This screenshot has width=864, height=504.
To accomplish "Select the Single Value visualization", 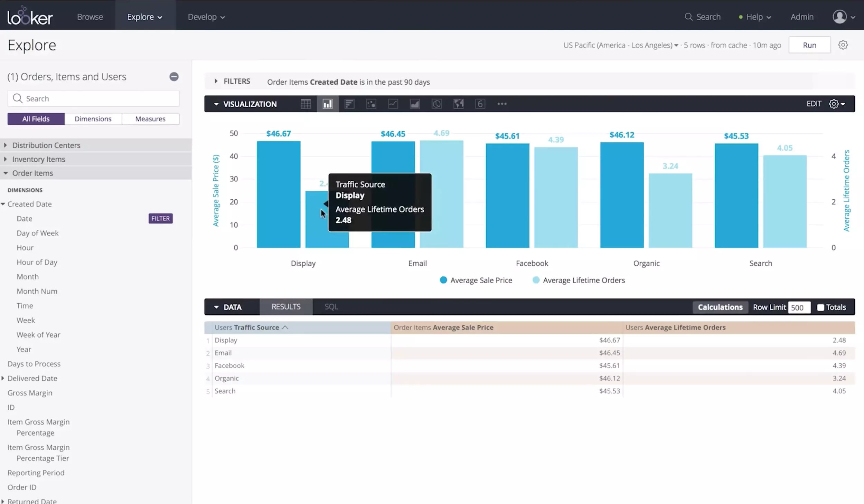I will [x=480, y=104].
